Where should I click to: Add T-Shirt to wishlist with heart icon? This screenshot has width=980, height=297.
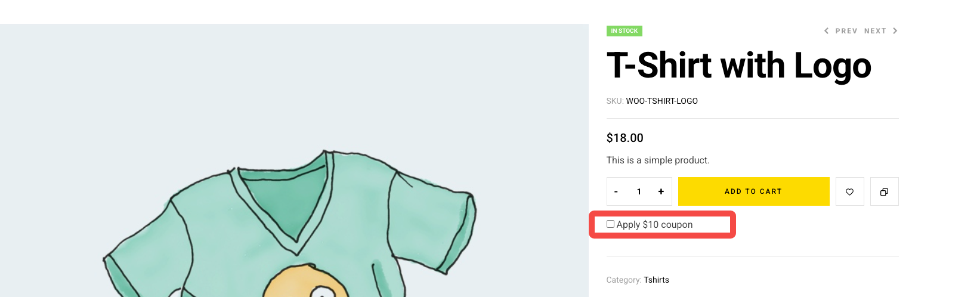(x=849, y=191)
